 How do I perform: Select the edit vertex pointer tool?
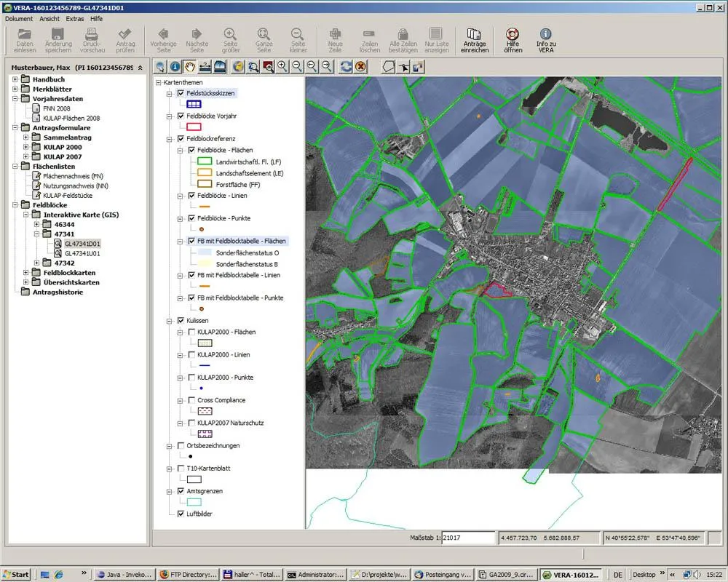(x=403, y=67)
